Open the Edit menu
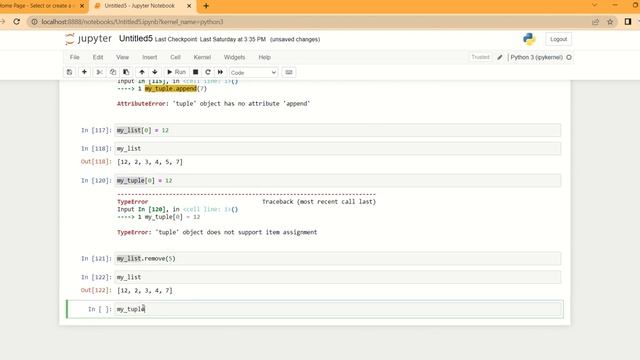 click(98, 57)
